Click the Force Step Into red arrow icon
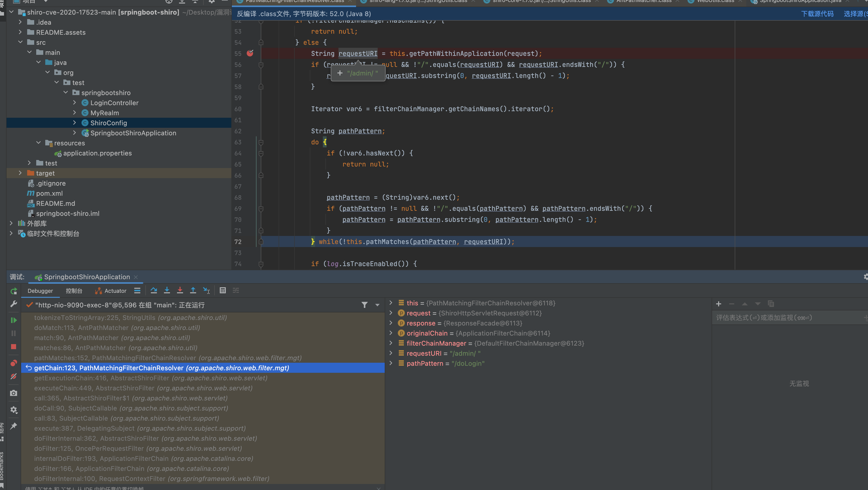The height and width of the screenshot is (490, 868). (180, 290)
